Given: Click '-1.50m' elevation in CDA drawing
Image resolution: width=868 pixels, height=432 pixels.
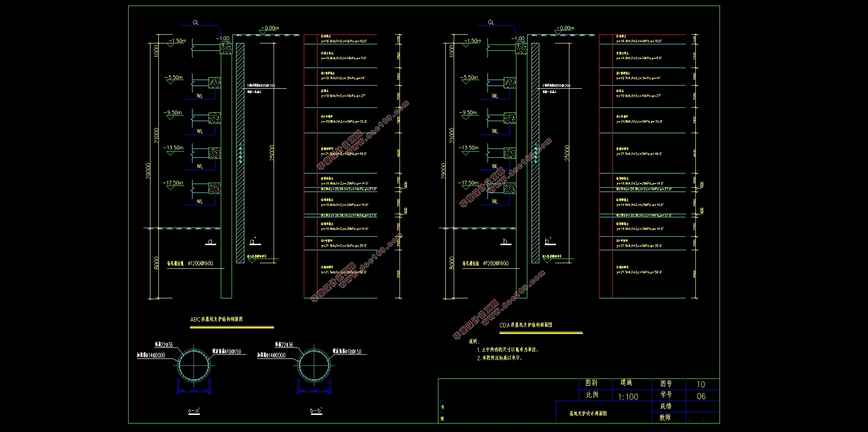Looking at the screenshot, I should point(472,41).
